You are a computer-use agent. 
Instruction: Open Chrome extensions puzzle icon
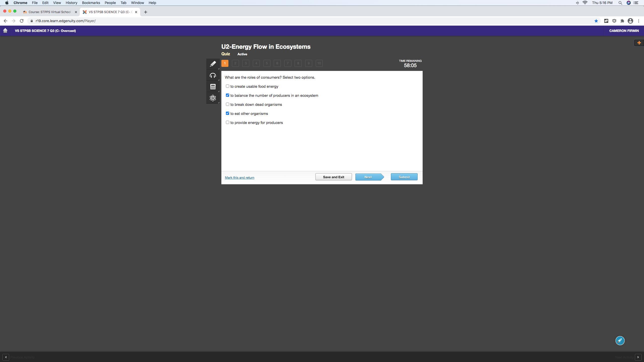point(622,21)
